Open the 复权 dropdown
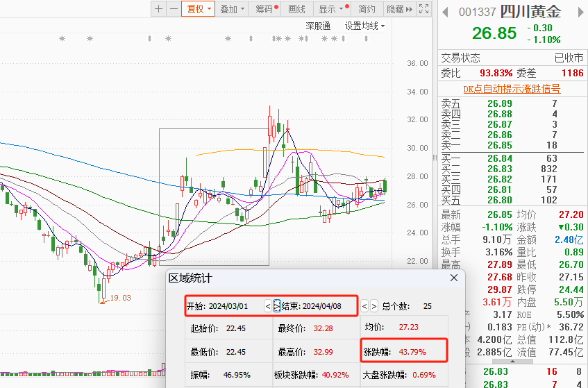The width and height of the screenshot is (588, 388). (x=199, y=9)
